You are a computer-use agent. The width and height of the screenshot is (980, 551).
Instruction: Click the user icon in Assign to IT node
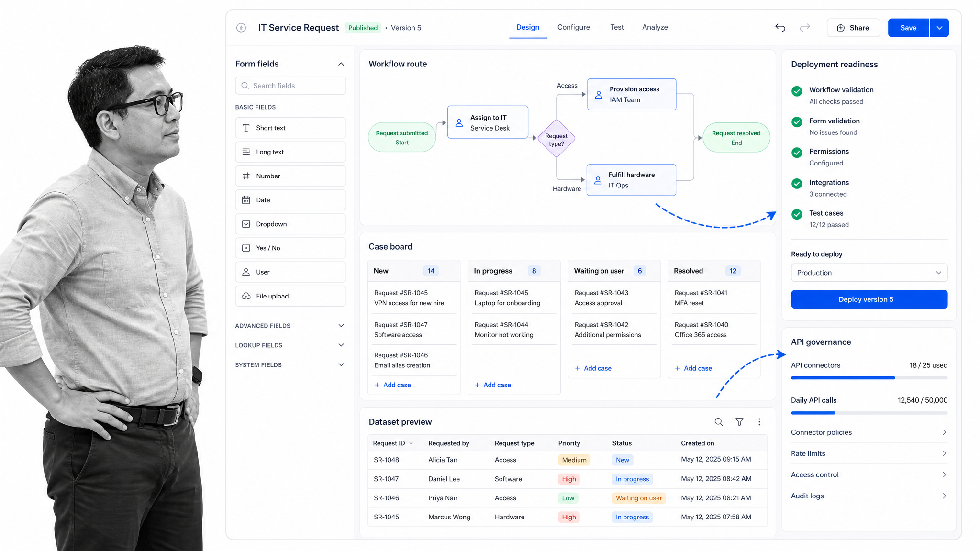(x=459, y=123)
